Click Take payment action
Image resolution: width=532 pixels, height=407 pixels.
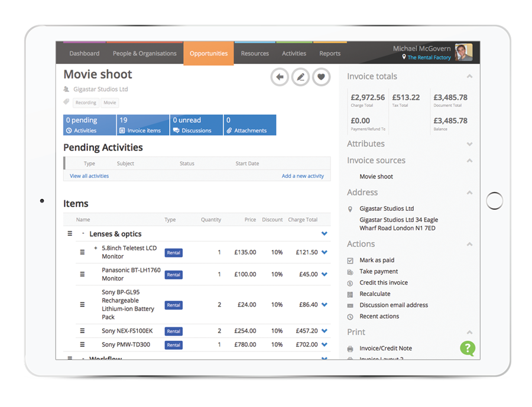pyautogui.click(x=379, y=271)
